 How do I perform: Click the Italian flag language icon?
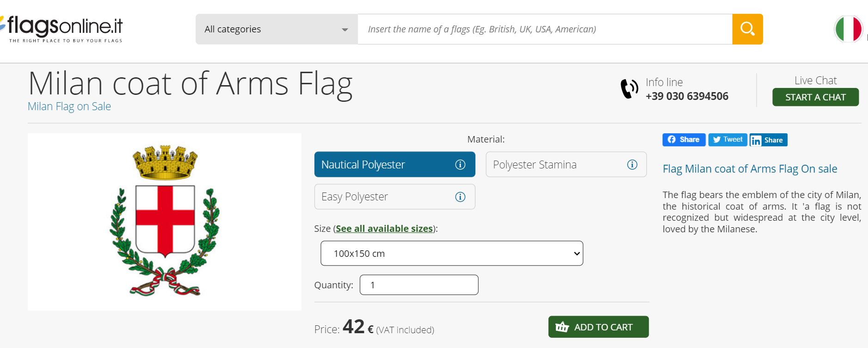[x=848, y=29]
